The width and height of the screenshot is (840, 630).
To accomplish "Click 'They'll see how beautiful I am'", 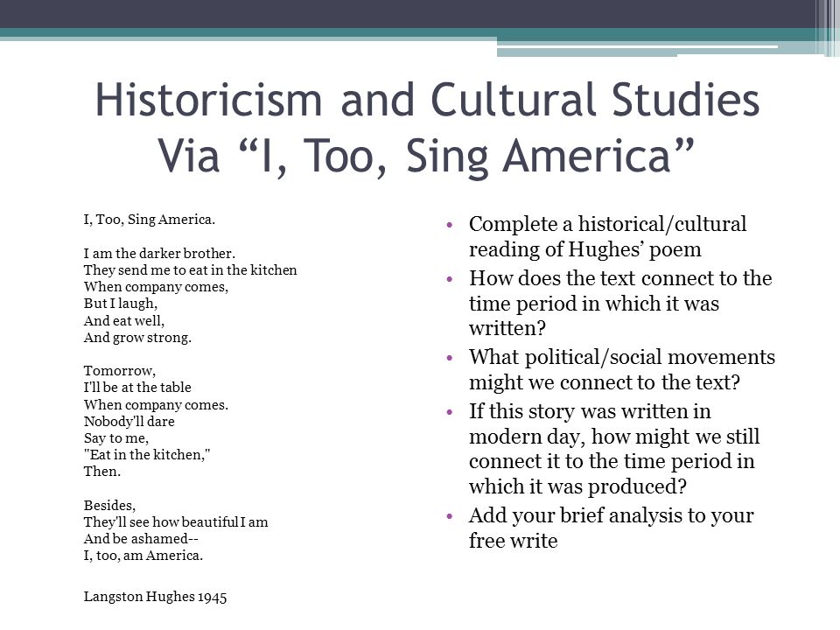I will [x=176, y=521].
